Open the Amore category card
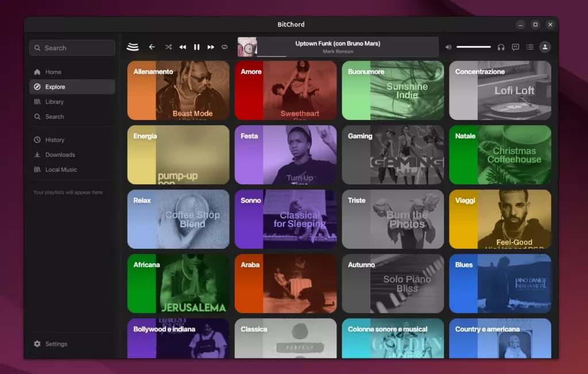This screenshot has height=374, width=588. (x=286, y=90)
